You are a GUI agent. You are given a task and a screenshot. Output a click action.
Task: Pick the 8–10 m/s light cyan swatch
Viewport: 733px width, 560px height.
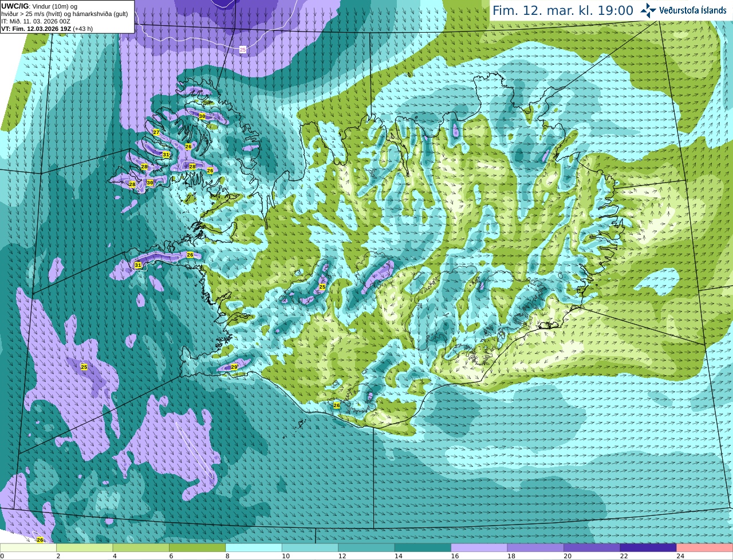point(254,548)
